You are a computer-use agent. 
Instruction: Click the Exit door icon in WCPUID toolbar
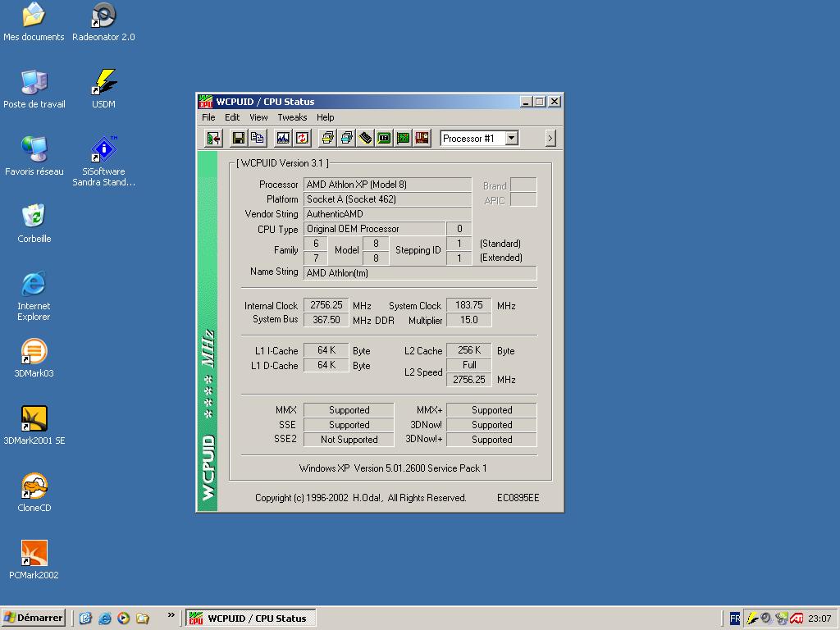point(214,138)
